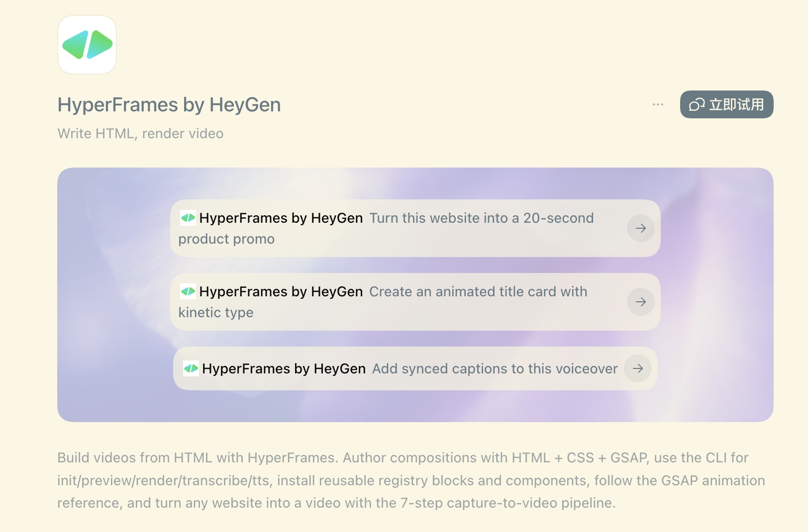Click the 立即试用 button

click(x=726, y=104)
